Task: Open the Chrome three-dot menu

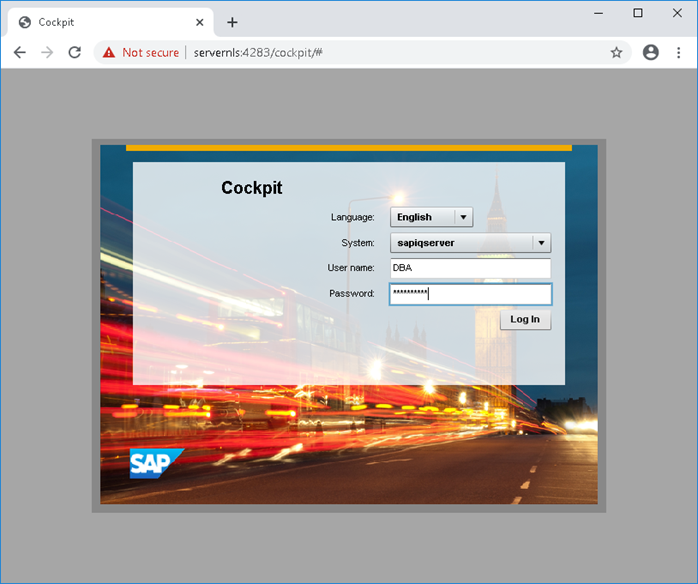Action: pyautogui.click(x=678, y=53)
